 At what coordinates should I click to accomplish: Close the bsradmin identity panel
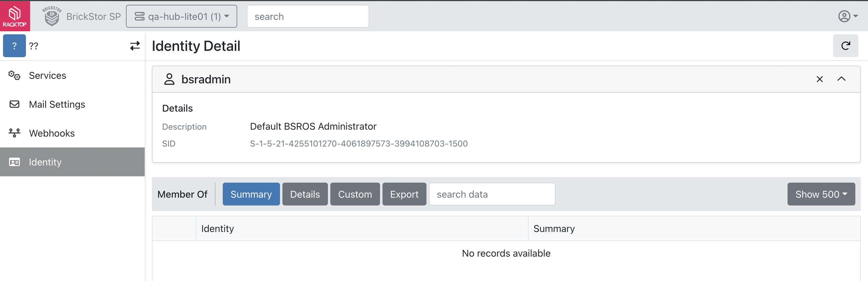(819, 79)
